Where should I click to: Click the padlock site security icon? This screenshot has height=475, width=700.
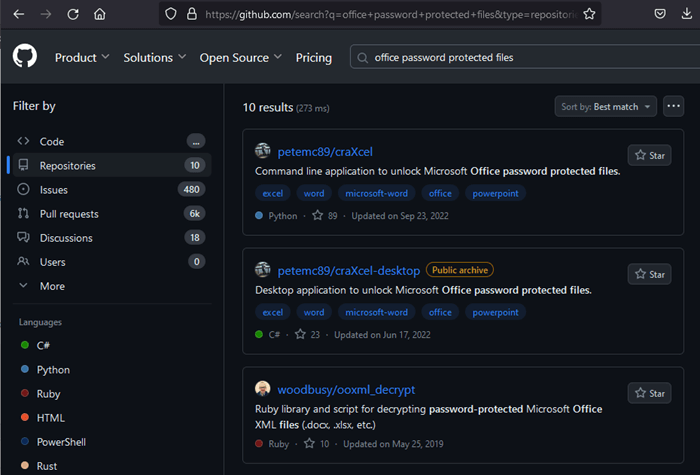tap(192, 14)
